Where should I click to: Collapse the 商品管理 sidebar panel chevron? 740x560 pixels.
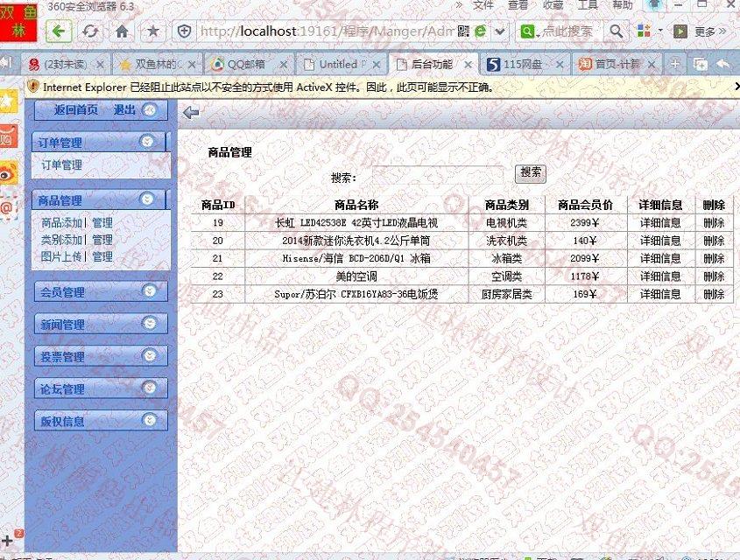147,199
